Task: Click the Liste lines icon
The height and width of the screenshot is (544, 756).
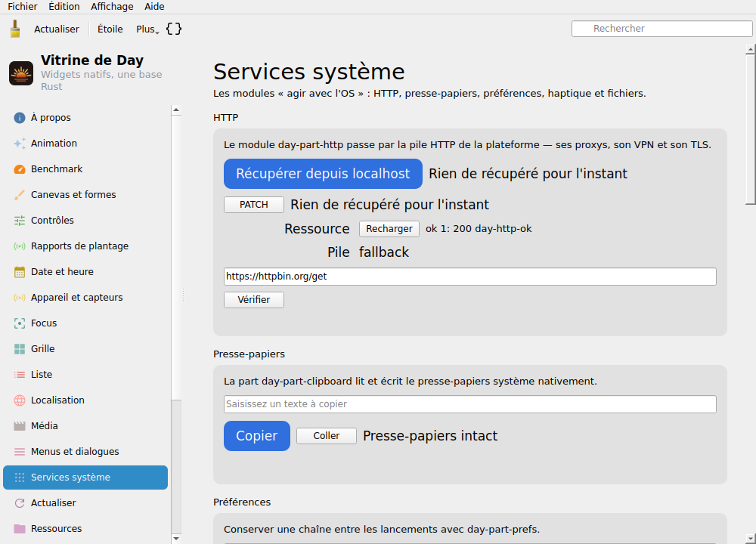Action: pos(20,375)
